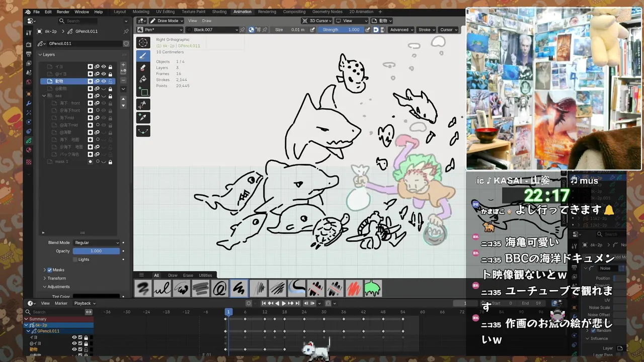The width and height of the screenshot is (644, 362).
Task: Open the Material properties tab
Action: coord(29,150)
